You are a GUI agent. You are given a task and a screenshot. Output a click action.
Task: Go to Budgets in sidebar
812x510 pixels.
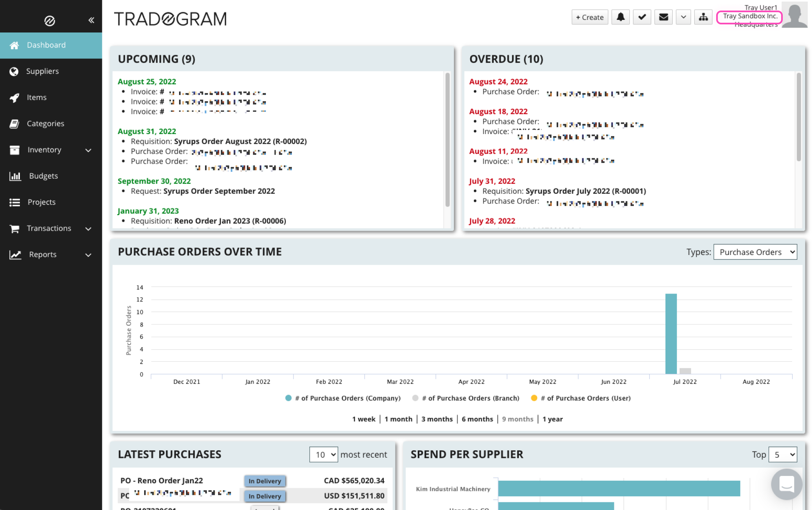(43, 176)
